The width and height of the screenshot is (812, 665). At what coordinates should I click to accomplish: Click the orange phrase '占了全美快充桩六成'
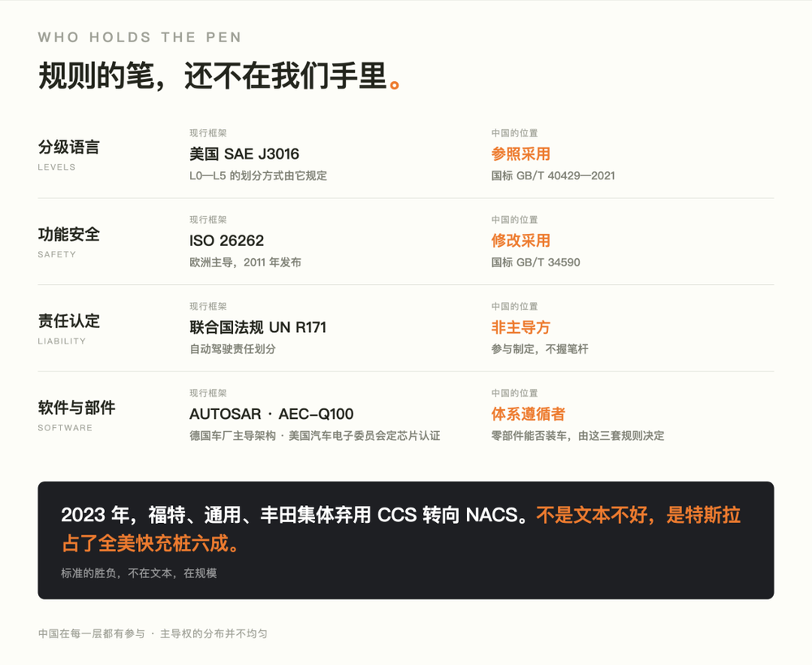(x=145, y=543)
